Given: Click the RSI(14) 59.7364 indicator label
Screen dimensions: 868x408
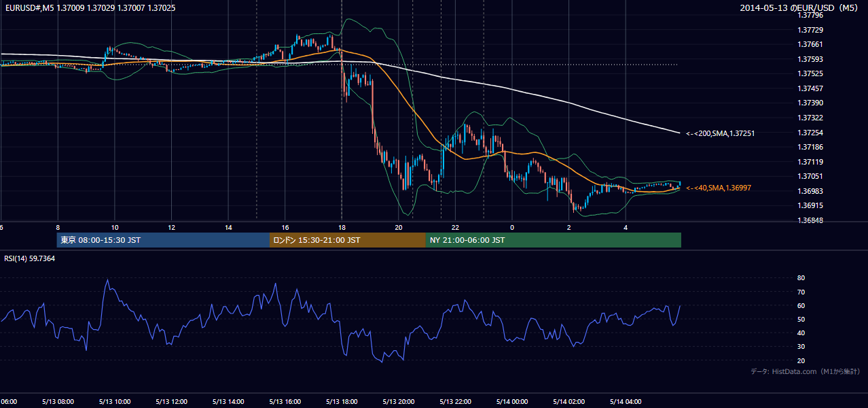Looking at the screenshot, I should 30,258.
